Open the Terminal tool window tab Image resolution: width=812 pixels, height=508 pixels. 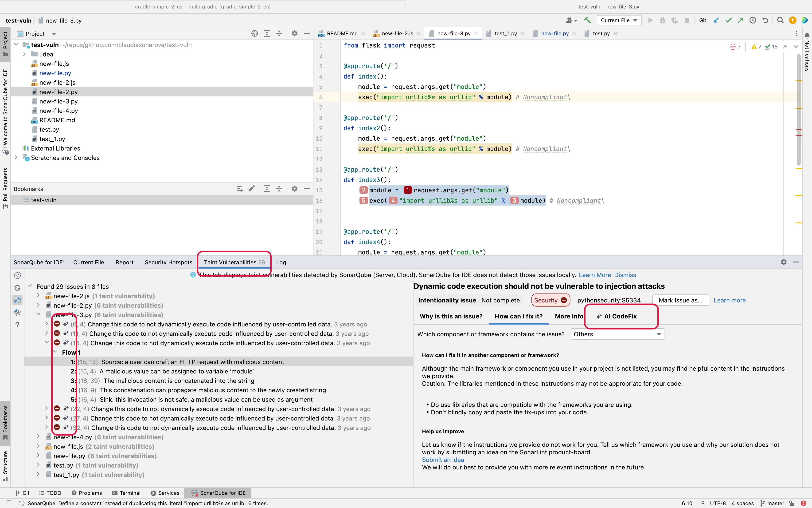[126, 493]
